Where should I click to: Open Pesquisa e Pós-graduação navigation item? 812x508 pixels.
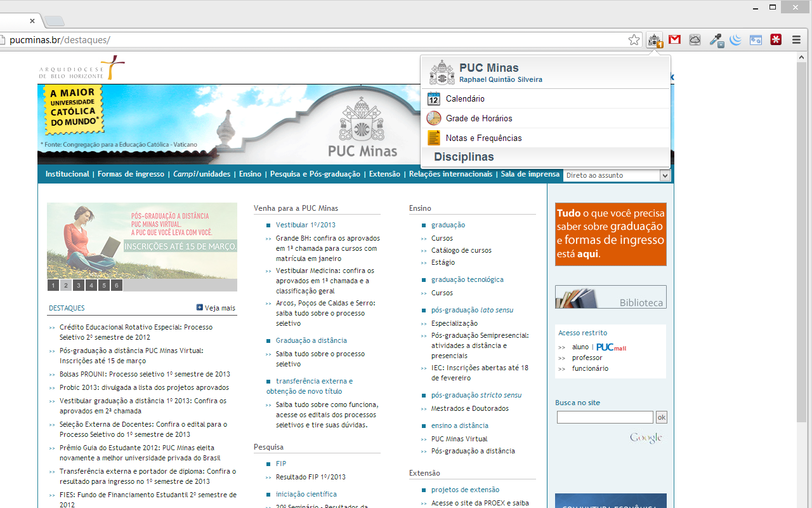315,174
